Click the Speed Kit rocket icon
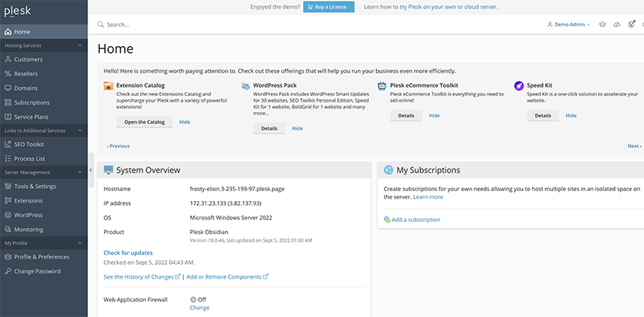This screenshot has width=644, height=317. [519, 86]
